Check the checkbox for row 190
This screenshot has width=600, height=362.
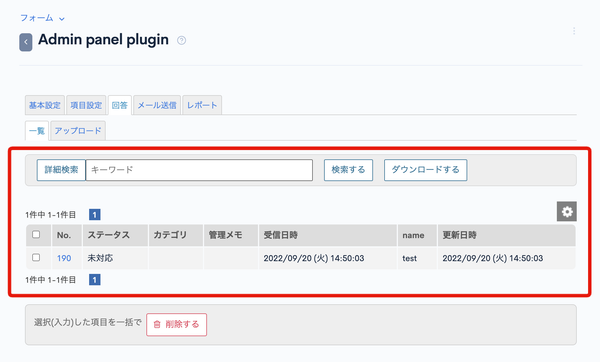tap(36, 258)
